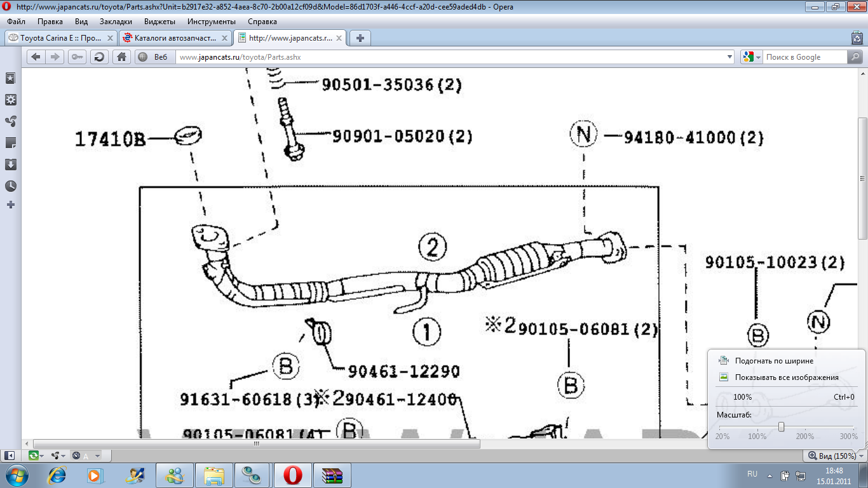Open the closed tabs trash icon
868x488 pixels.
pos(856,38)
